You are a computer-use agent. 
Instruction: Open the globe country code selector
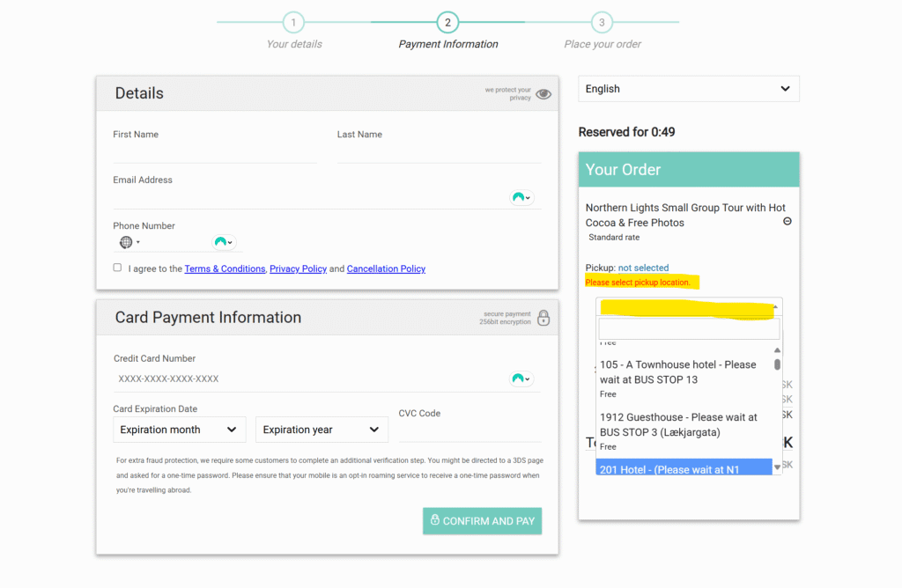click(129, 242)
